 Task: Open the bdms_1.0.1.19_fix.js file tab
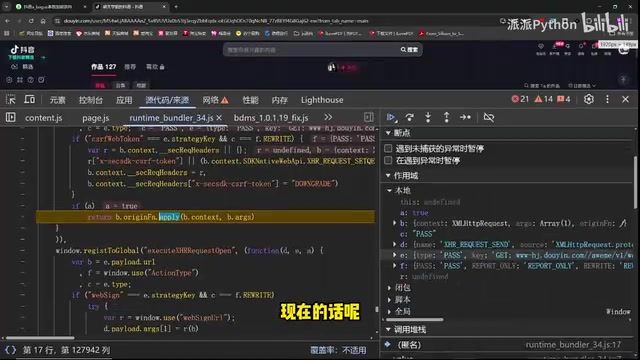pos(271,118)
